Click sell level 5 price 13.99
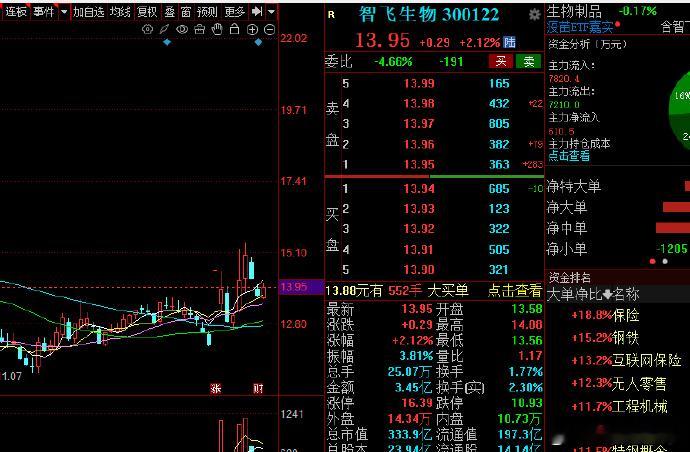The height and width of the screenshot is (452, 690). tap(419, 84)
